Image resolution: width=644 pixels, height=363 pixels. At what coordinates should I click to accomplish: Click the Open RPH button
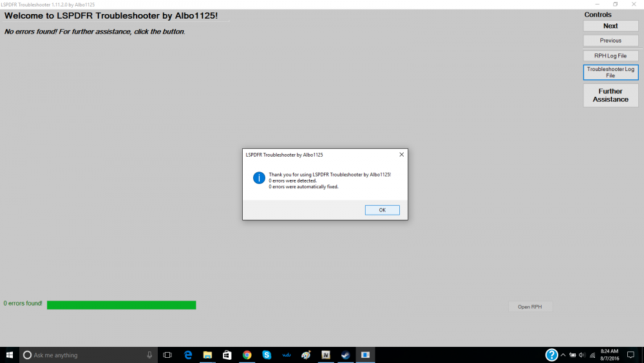click(530, 307)
